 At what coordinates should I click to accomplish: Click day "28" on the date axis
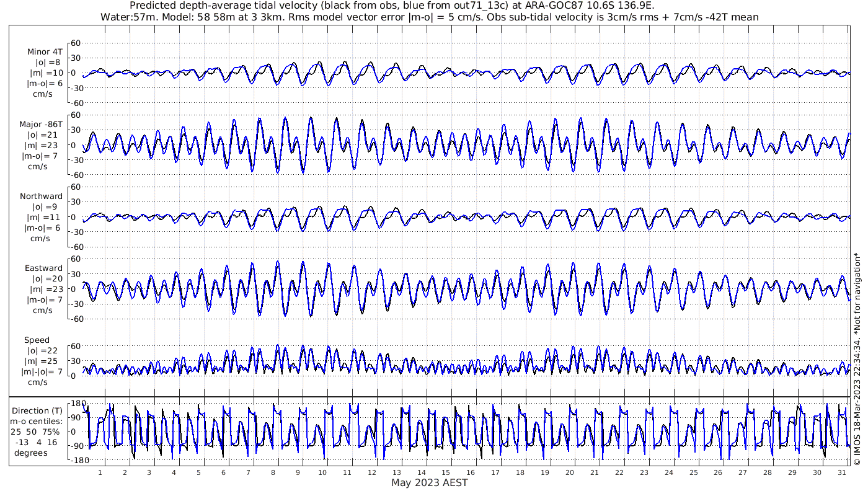click(768, 472)
